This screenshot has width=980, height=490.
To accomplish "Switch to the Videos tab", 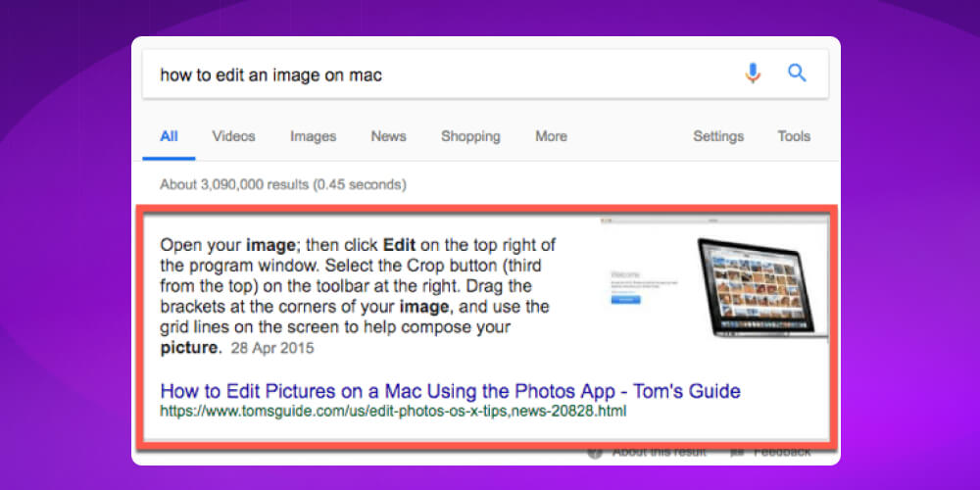I will 234,136.
